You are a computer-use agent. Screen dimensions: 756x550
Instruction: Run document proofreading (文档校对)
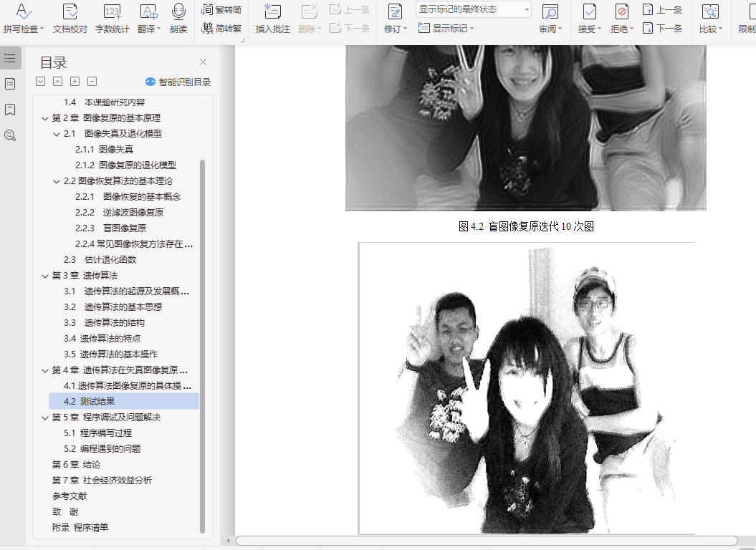[70, 13]
